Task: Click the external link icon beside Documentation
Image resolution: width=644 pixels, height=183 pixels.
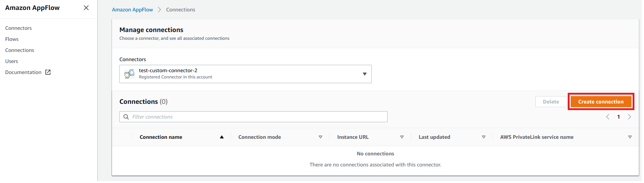Action: coord(48,72)
